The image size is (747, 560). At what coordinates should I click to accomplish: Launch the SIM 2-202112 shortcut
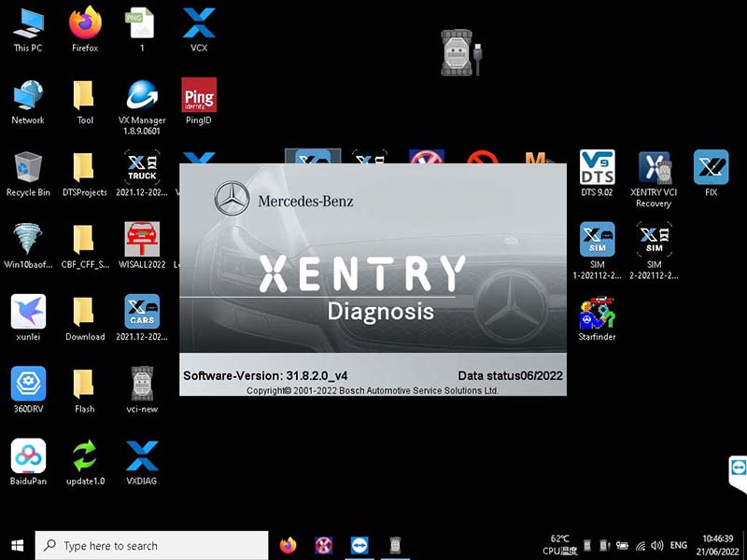coord(655,250)
